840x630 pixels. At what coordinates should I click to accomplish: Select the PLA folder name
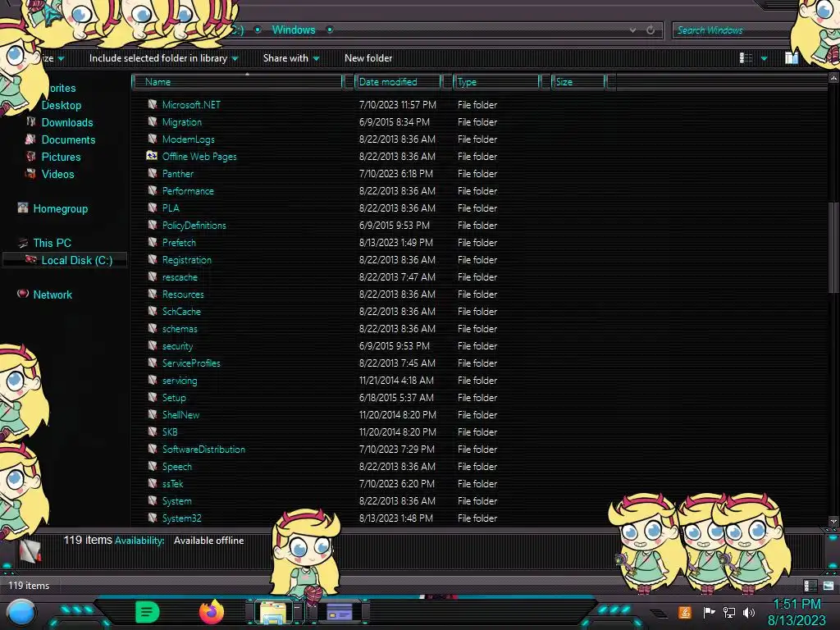click(171, 208)
